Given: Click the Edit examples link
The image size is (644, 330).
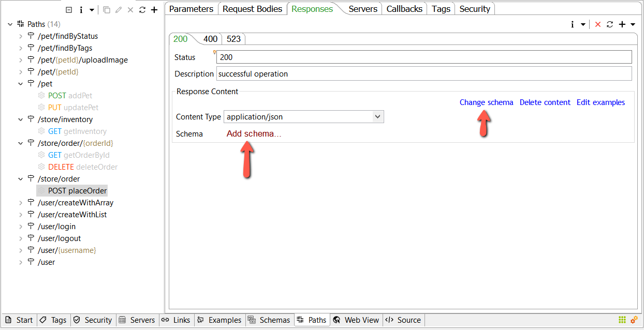Looking at the screenshot, I should tap(601, 102).
